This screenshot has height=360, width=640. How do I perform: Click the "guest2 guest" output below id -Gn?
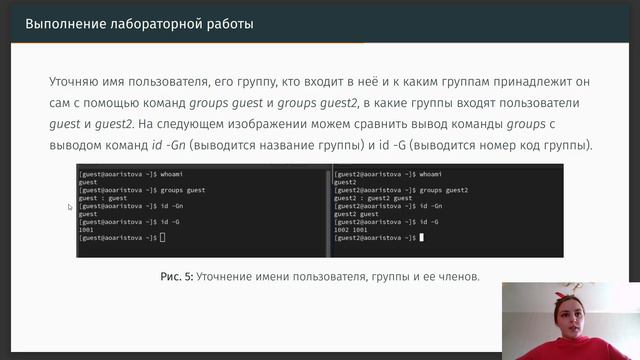click(x=356, y=214)
